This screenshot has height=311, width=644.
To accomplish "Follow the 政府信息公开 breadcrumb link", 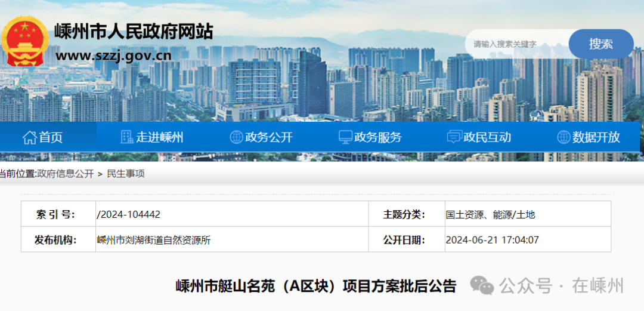I will [66, 174].
